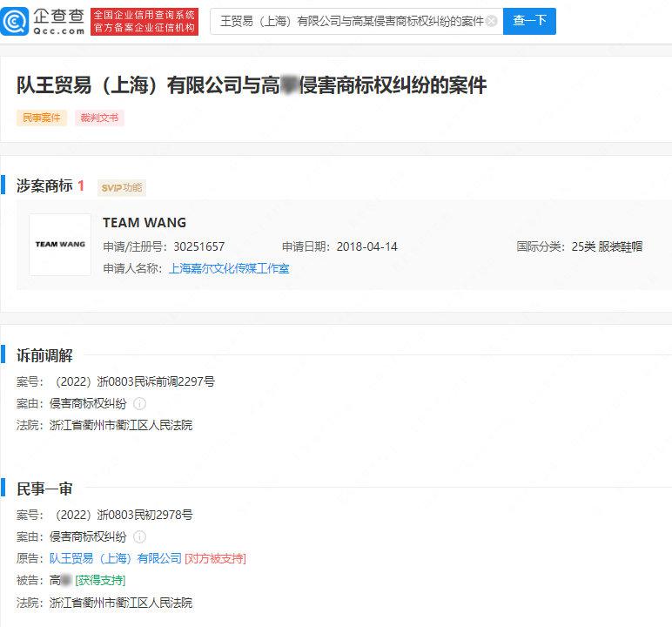The width and height of the screenshot is (672, 627).
Task: Select the 裁判文书 tag
Action: pos(99,118)
